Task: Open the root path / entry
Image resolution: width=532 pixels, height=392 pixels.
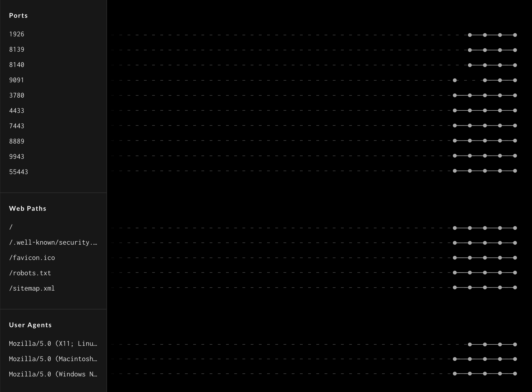Action: click(11, 227)
